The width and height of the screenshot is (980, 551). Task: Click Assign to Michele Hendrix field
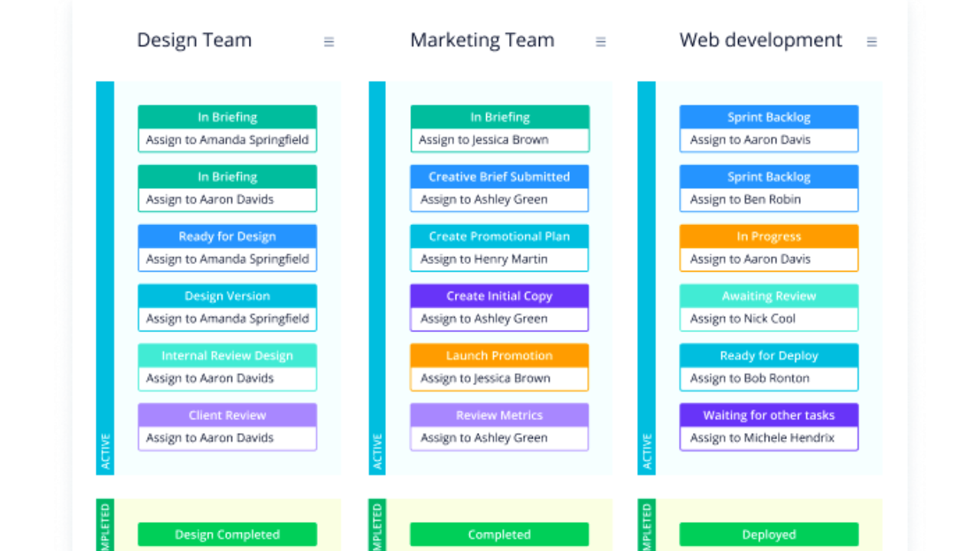[x=769, y=439]
